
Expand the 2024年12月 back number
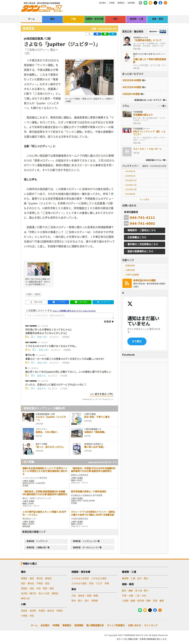coord(131,181)
